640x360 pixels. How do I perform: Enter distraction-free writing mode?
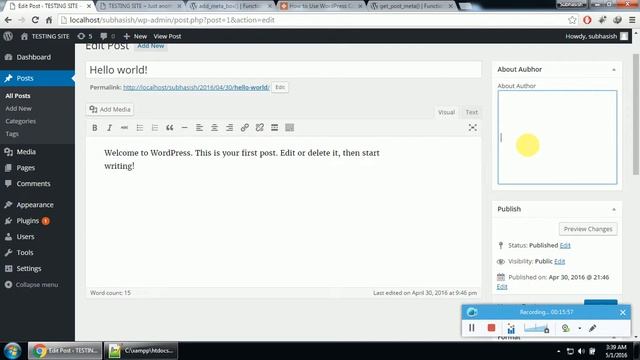click(473, 128)
